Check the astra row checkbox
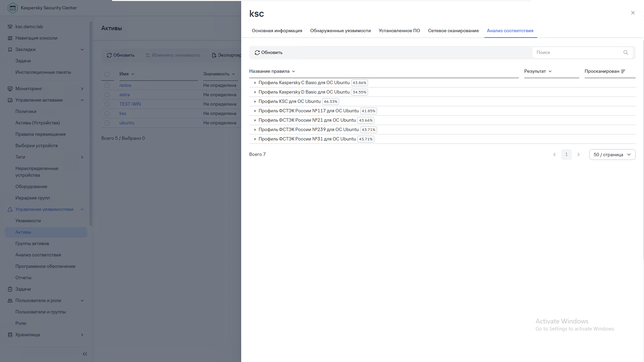644x362 pixels. [107, 95]
